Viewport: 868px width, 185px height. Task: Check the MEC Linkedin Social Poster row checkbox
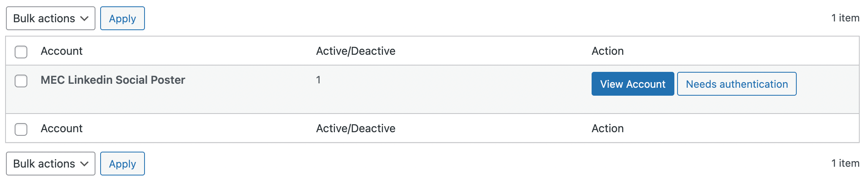[21, 81]
